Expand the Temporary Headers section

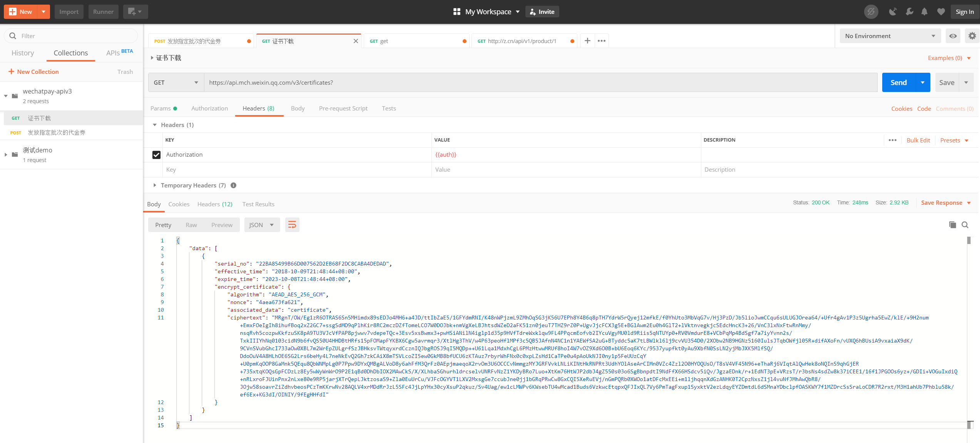pos(155,185)
